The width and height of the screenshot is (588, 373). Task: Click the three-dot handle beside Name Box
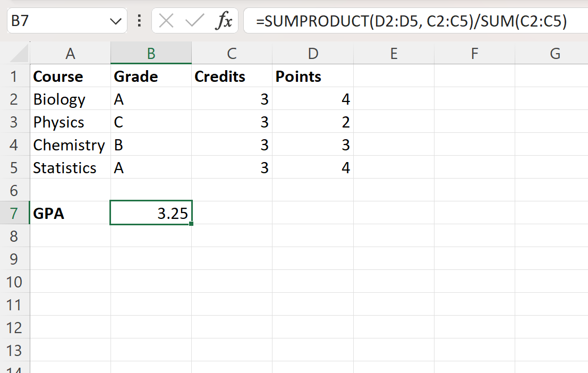coord(140,21)
